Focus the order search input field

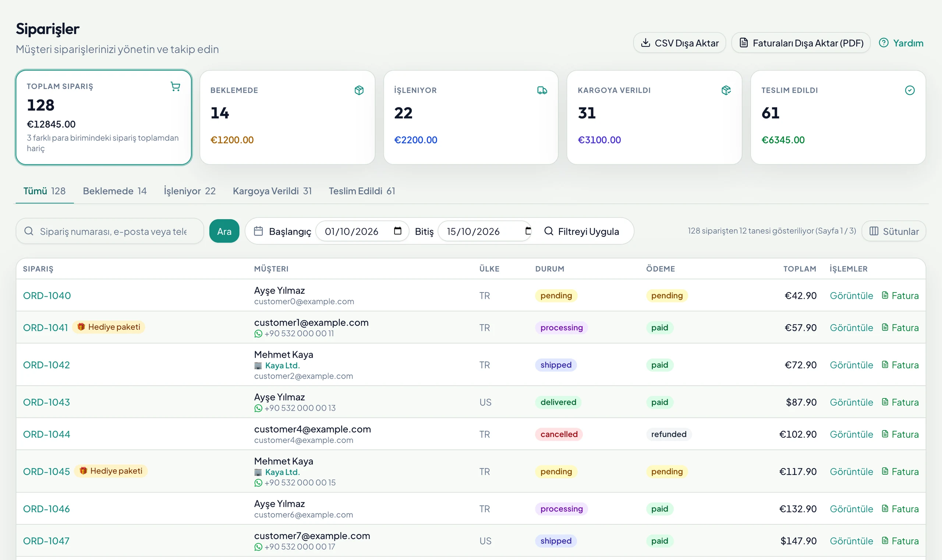(x=110, y=231)
